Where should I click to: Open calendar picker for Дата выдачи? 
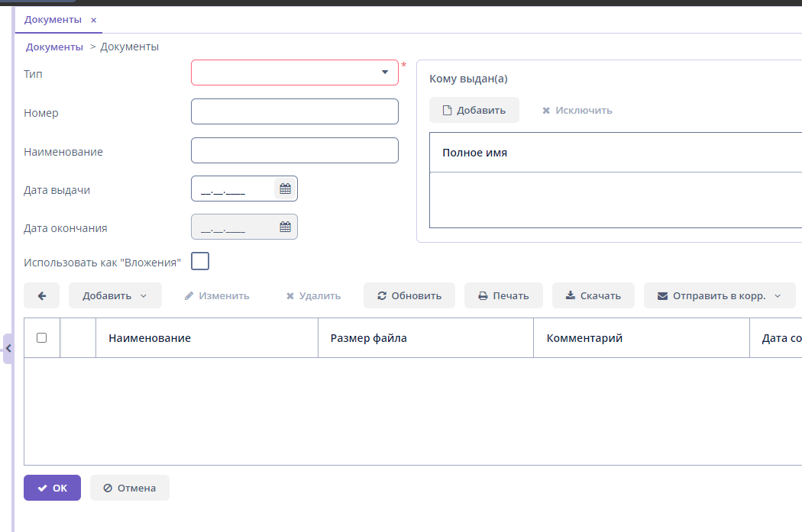285,189
